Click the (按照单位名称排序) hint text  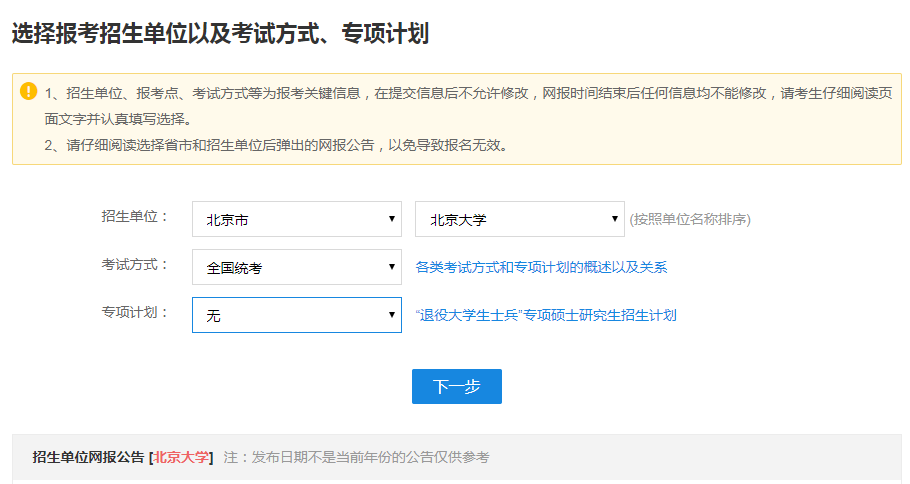click(x=690, y=220)
